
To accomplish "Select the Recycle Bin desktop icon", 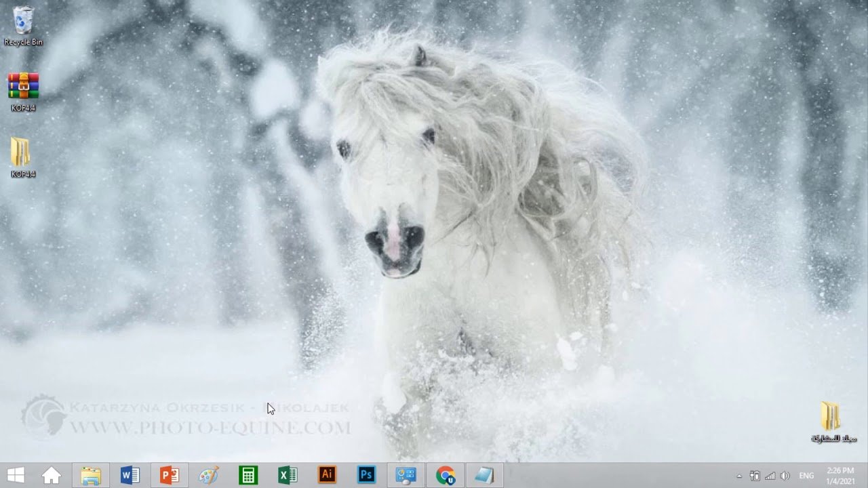I will (23, 26).
